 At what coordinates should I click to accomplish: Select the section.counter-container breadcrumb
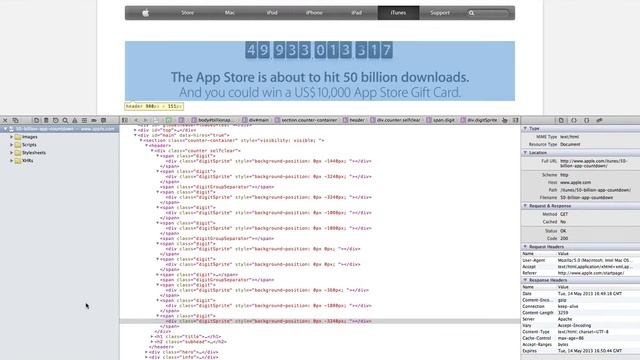click(306, 120)
